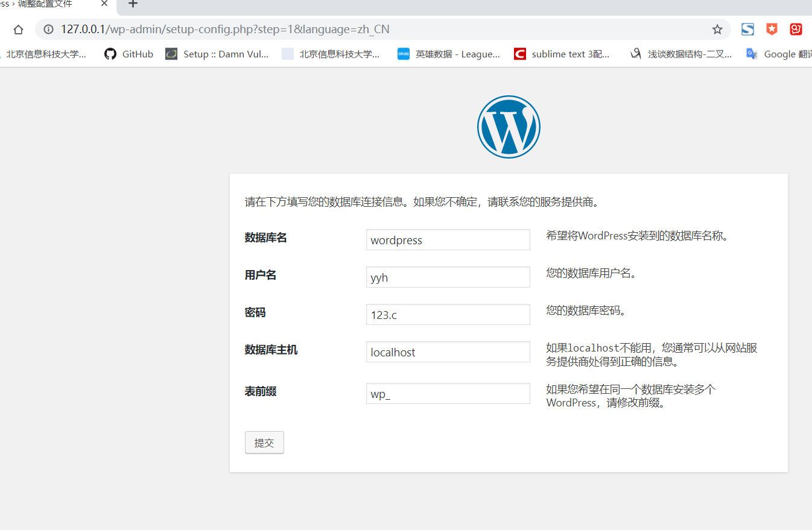
Task: Click the Chrome home icon
Action: [x=18, y=29]
